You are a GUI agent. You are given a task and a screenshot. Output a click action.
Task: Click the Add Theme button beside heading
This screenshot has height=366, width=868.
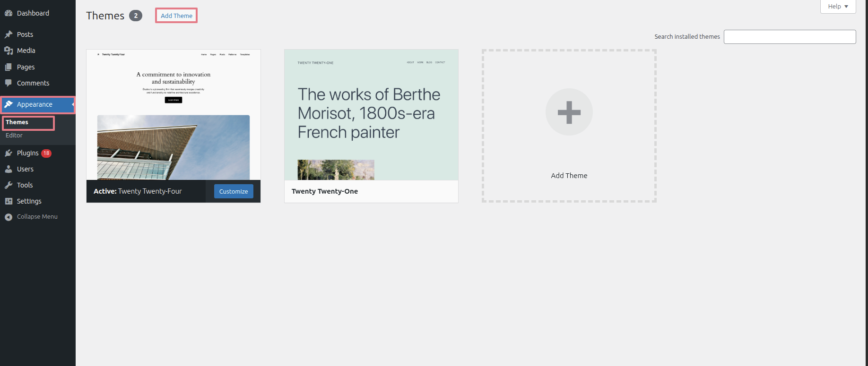point(176,16)
